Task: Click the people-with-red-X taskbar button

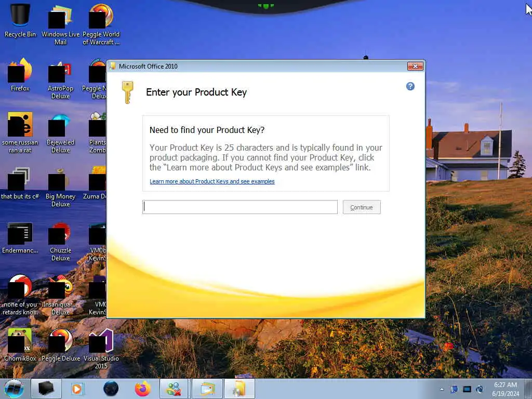Action: click(174, 389)
